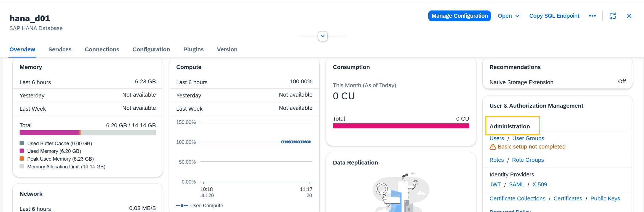Exit full screen mode icon
This screenshot has width=644, height=212.
pyautogui.click(x=613, y=16)
